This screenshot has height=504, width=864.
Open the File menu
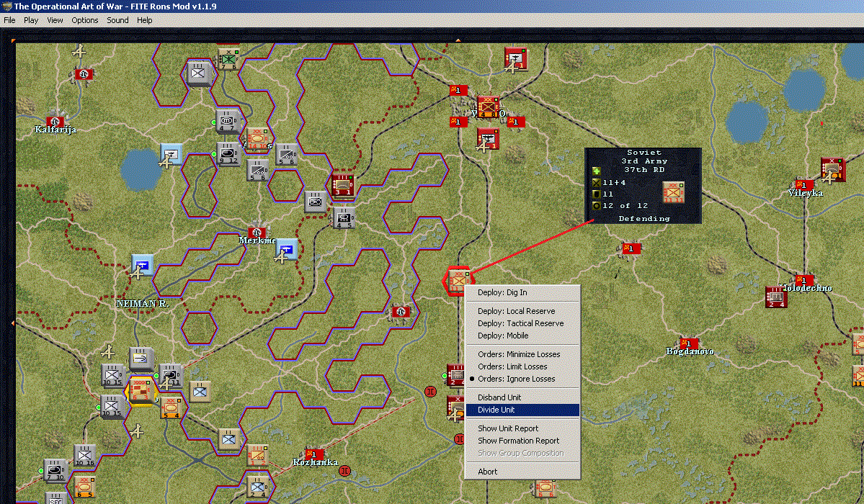[10, 20]
